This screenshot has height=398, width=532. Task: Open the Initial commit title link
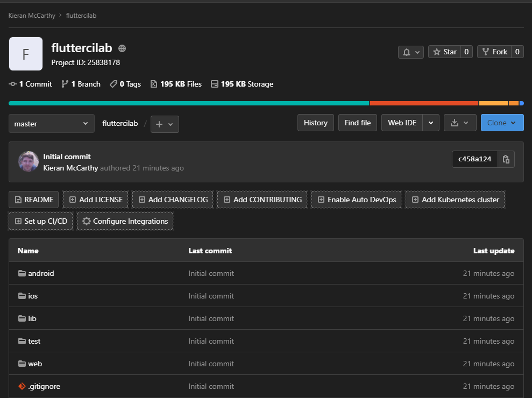coord(67,157)
